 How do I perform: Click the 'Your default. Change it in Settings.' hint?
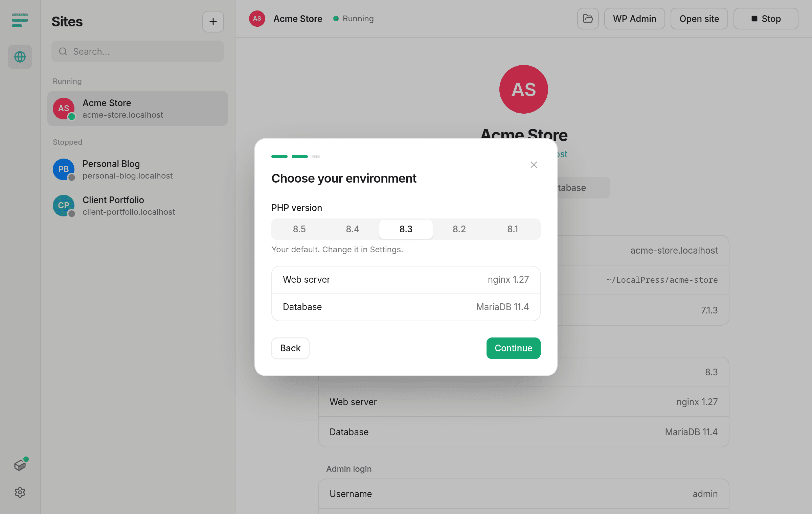(x=337, y=250)
